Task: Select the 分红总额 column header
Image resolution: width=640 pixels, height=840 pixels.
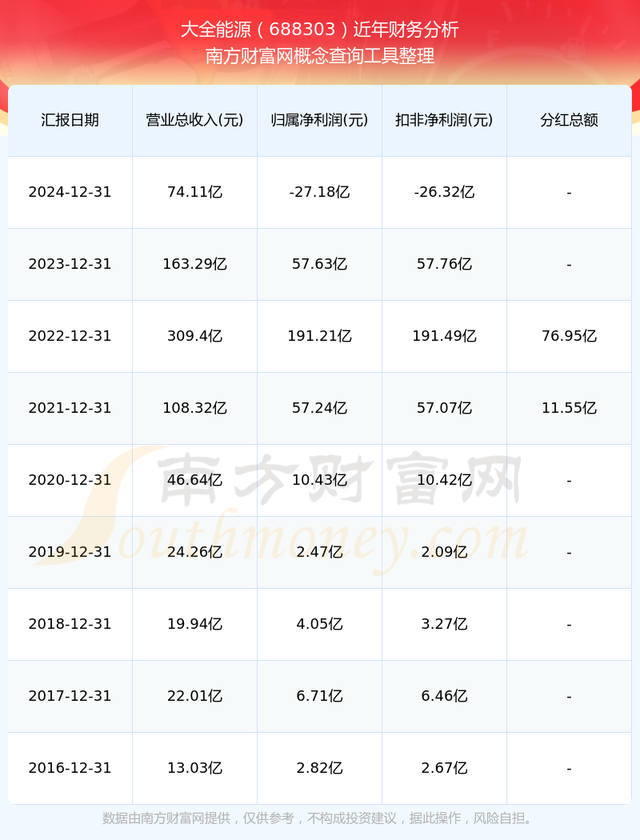Action: click(570, 120)
